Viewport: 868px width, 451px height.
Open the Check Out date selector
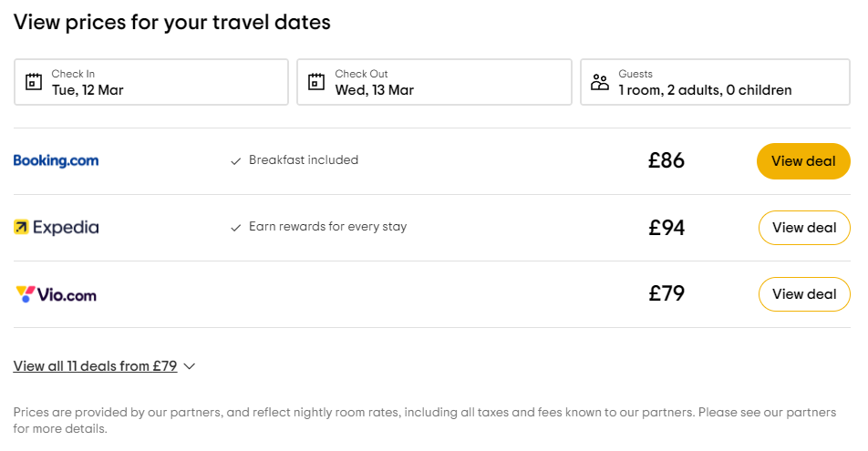(x=434, y=82)
